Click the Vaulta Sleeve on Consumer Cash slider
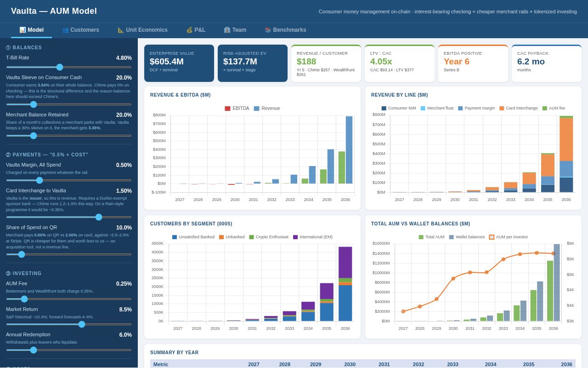The width and height of the screenshot is (588, 368). pyautogui.click(x=69, y=104)
